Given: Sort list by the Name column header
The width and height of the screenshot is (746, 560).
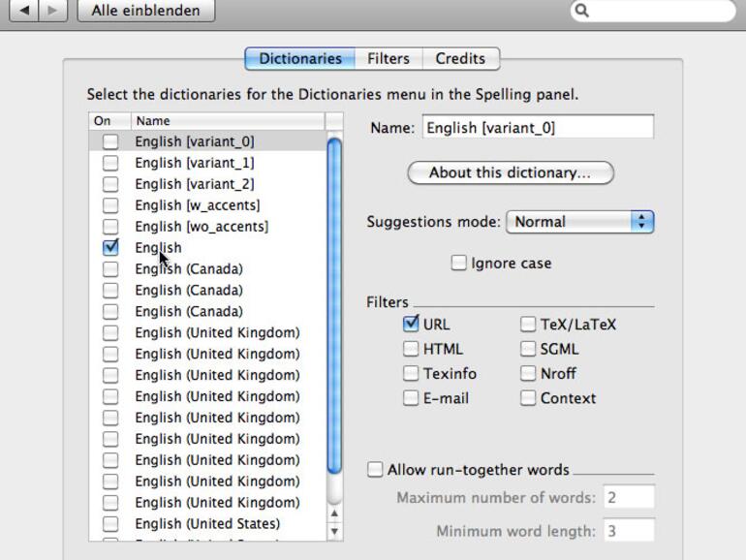Looking at the screenshot, I should point(228,121).
